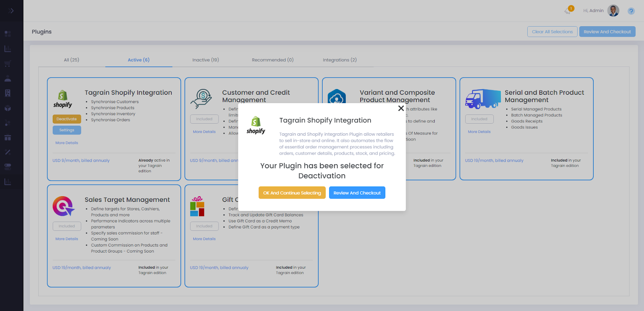Viewport: 644px width, 311px height.
Task: Click Included button on Sales Target Management card
Action: [67, 226]
